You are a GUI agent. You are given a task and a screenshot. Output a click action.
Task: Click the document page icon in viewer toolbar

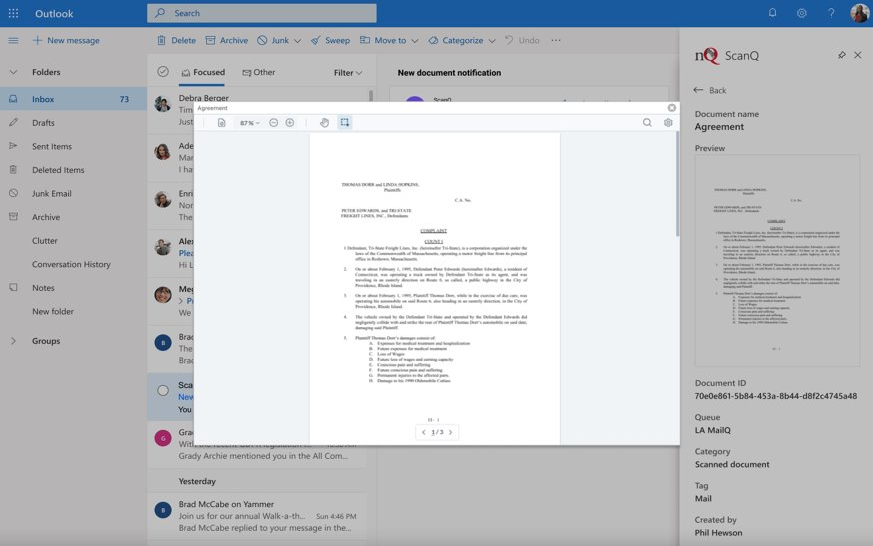point(222,122)
